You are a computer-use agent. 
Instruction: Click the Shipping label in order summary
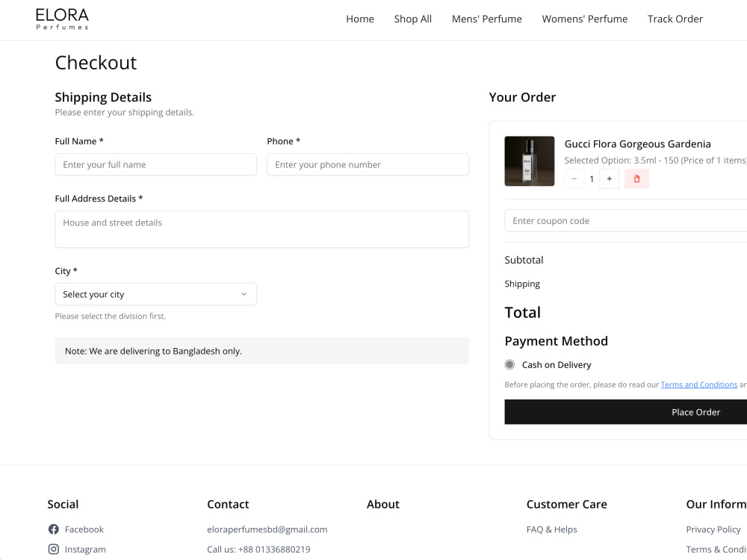point(522,284)
